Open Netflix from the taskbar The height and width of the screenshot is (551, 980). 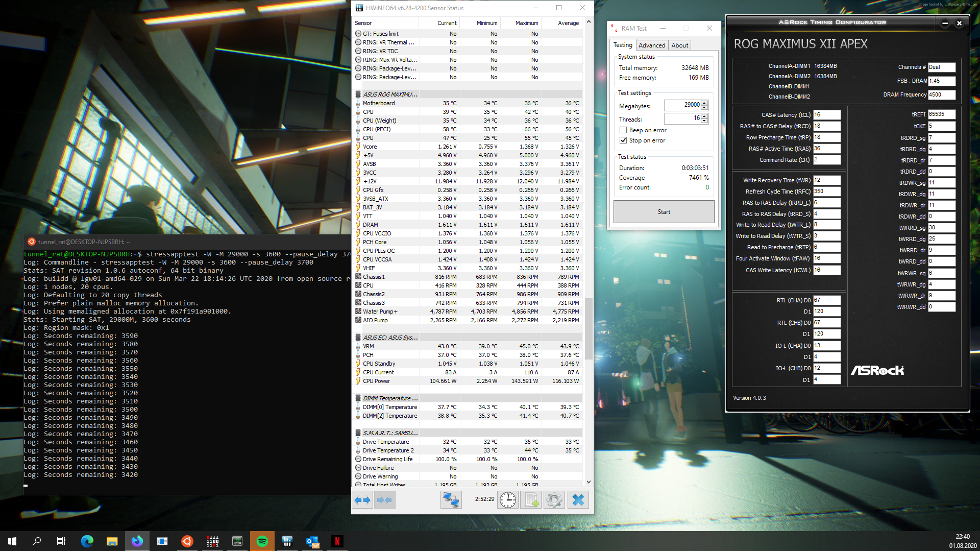[337, 541]
